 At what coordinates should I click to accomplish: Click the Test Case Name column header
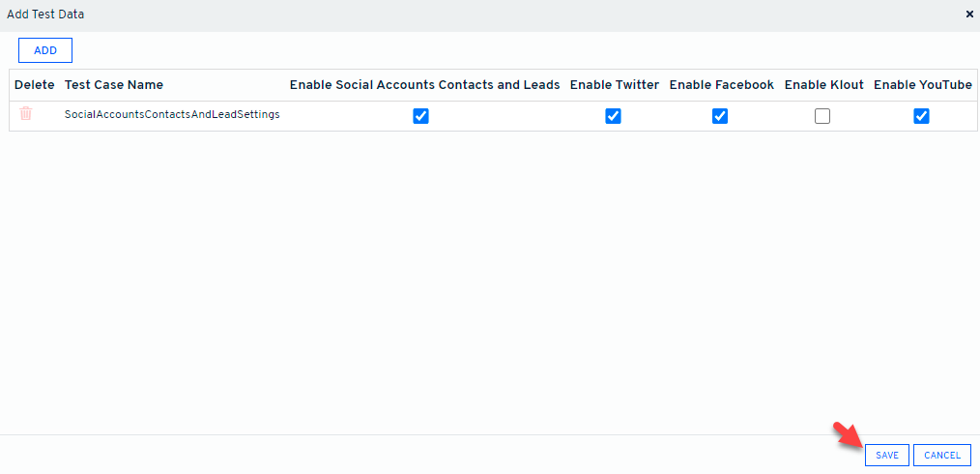coord(114,85)
